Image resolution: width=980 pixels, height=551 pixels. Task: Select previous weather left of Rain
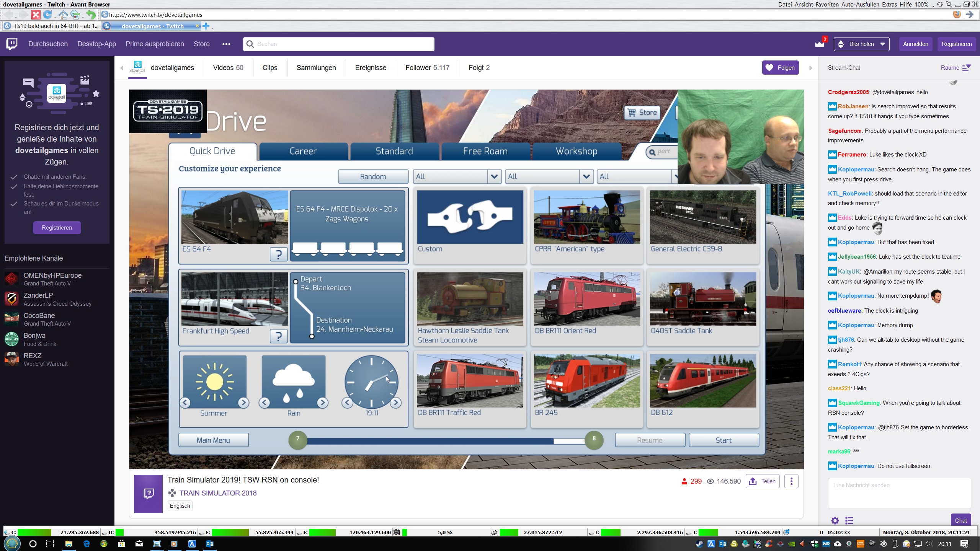[265, 403]
